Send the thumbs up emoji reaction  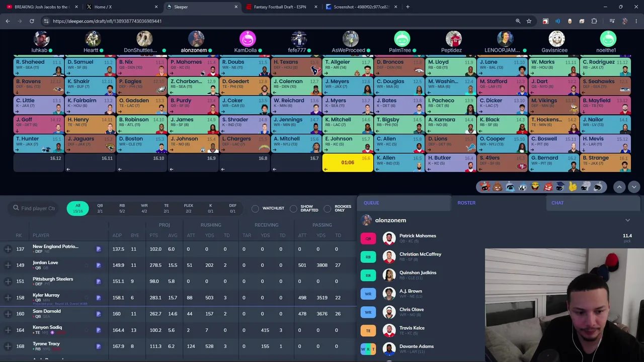573,187
